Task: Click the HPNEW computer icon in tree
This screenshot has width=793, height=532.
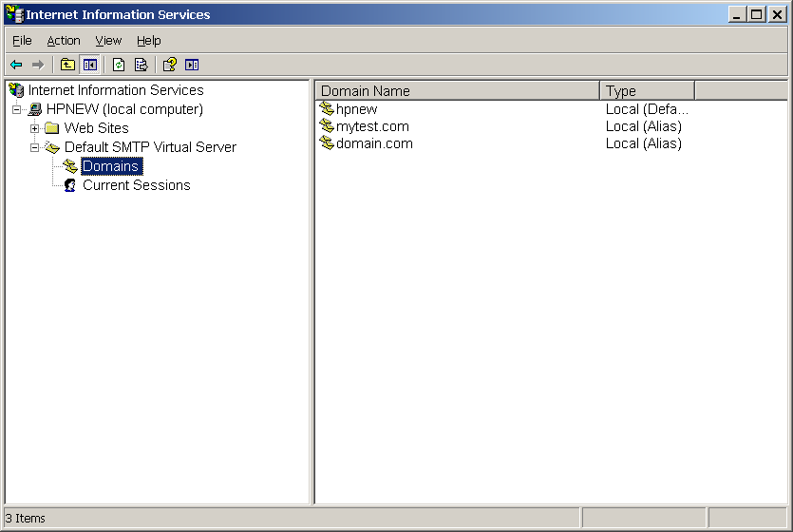Action: (35, 109)
